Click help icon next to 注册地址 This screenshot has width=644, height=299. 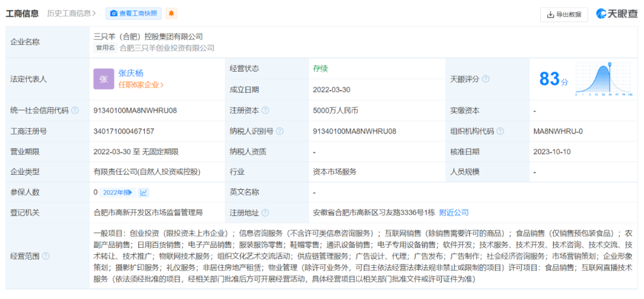tap(265, 212)
